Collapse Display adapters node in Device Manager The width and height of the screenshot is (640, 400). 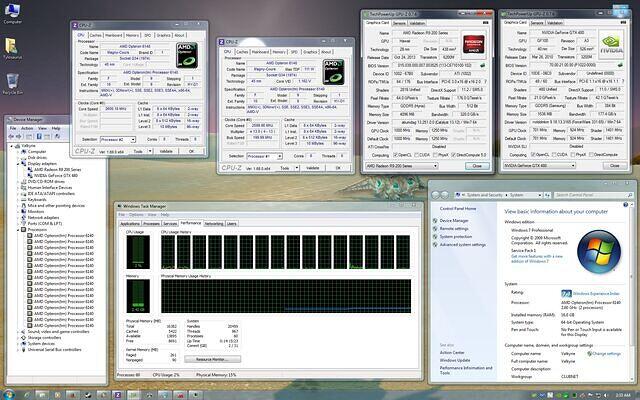[18, 164]
